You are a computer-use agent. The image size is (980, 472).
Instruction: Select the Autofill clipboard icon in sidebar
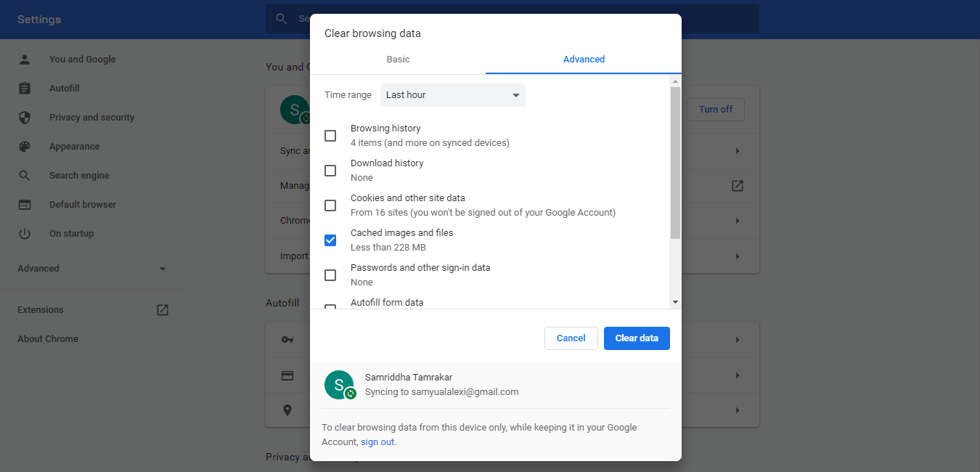click(x=25, y=89)
